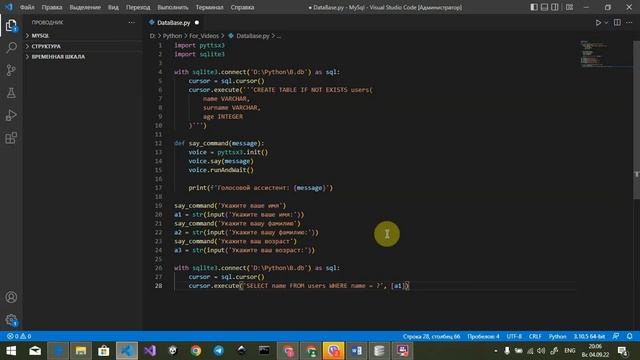The height and width of the screenshot is (360, 640).
Task: Change line ending via CRLF item
Action: click(535, 336)
